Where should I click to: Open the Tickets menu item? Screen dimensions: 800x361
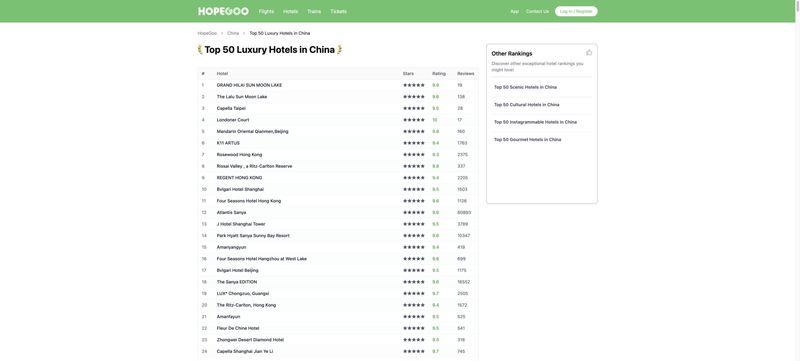coord(338,11)
